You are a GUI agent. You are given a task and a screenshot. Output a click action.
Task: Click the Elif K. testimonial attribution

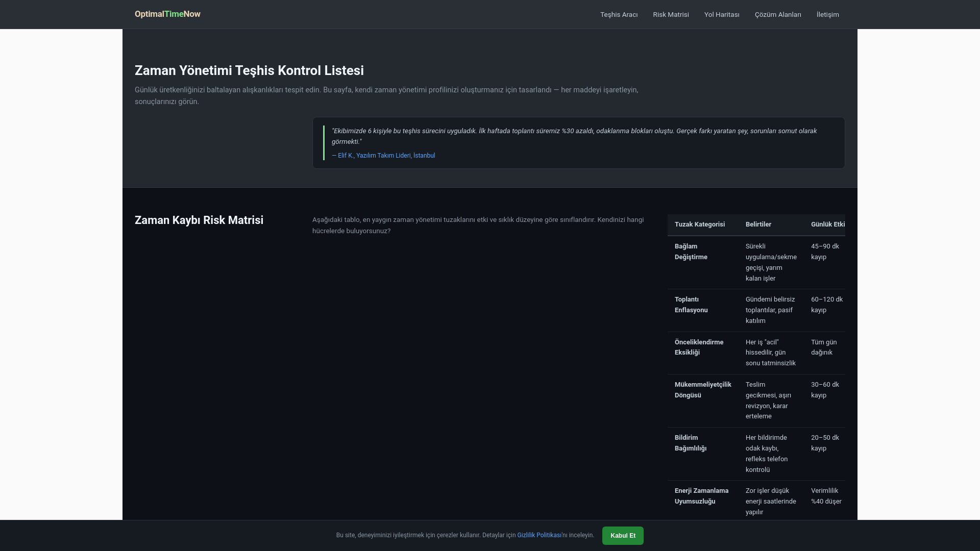point(383,156)
